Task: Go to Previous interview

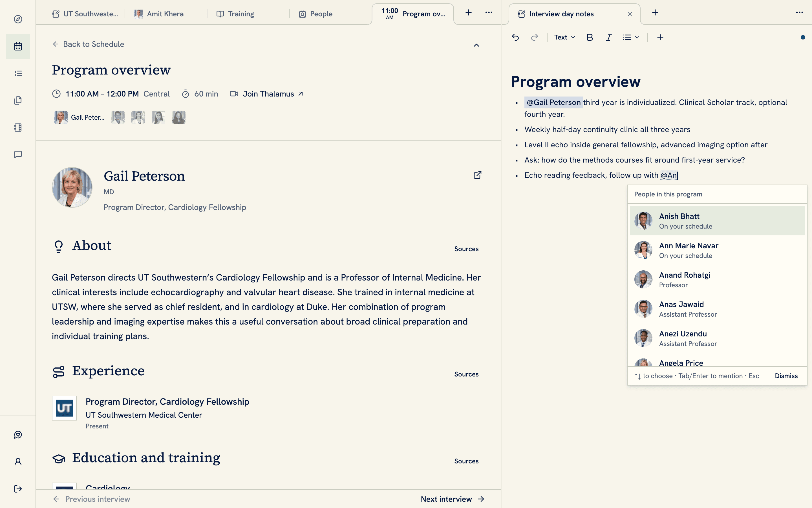Action: point(91,499)
